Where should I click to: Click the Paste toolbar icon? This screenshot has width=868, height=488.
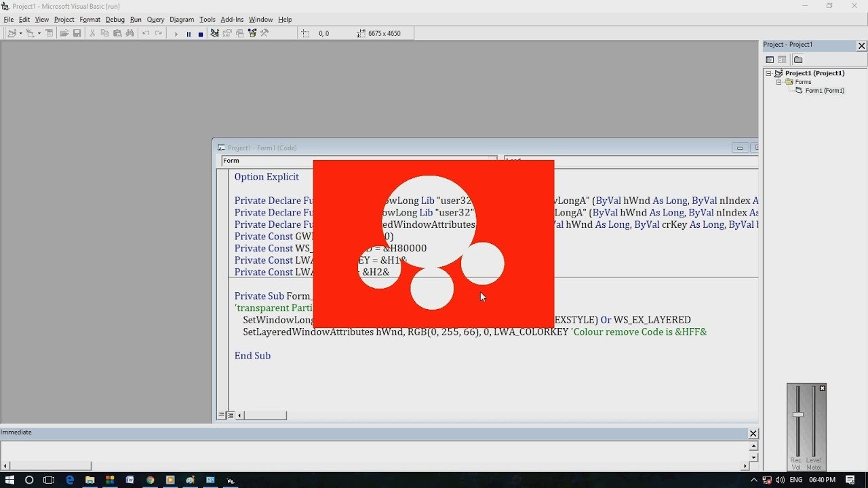click(117, 33)
